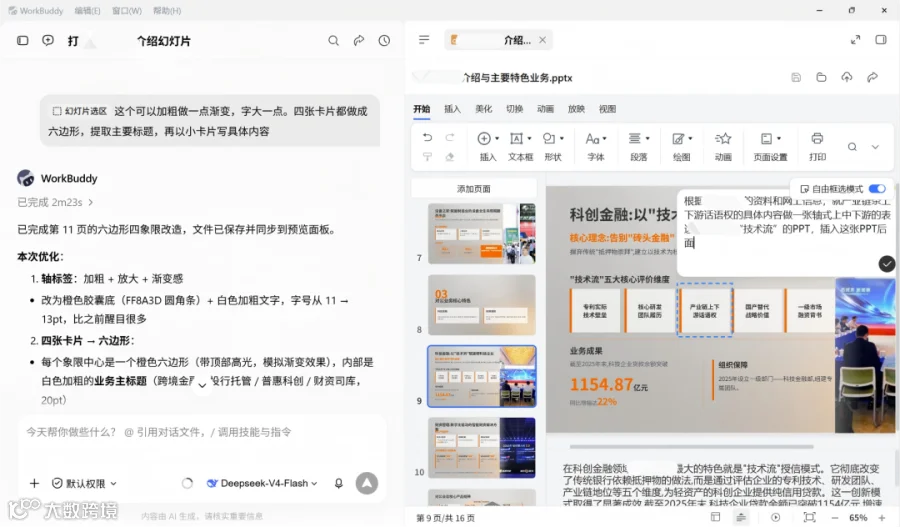
Task: Toggle the 自由框选模式 switch off
Action: click(877, 189)
